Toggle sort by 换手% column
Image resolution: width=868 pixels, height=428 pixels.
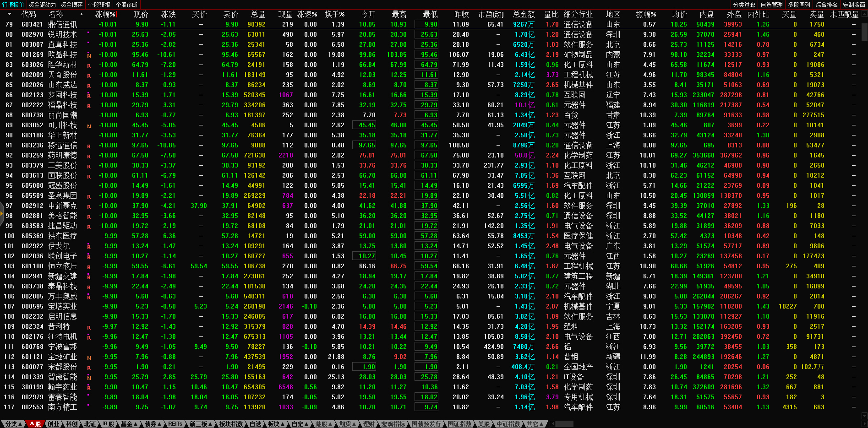(x=334, y=14)
